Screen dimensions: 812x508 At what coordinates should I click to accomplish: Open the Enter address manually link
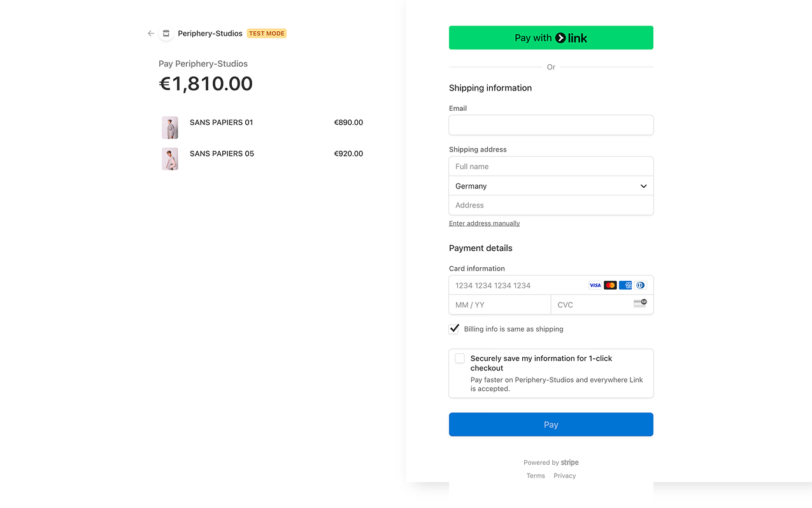[484, 223]
